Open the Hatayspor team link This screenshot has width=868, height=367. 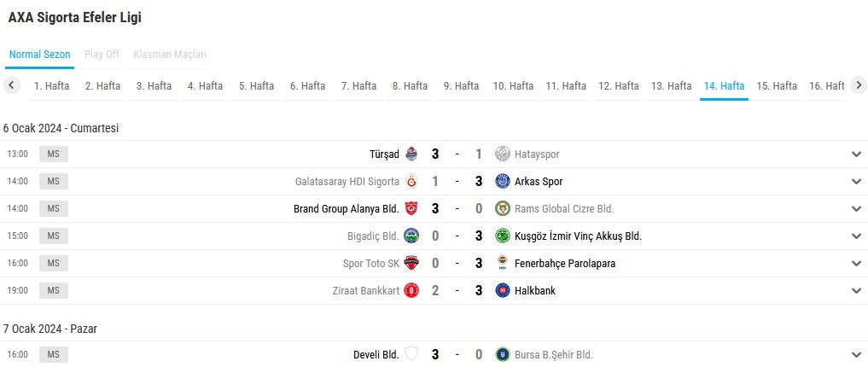(537, 154)
